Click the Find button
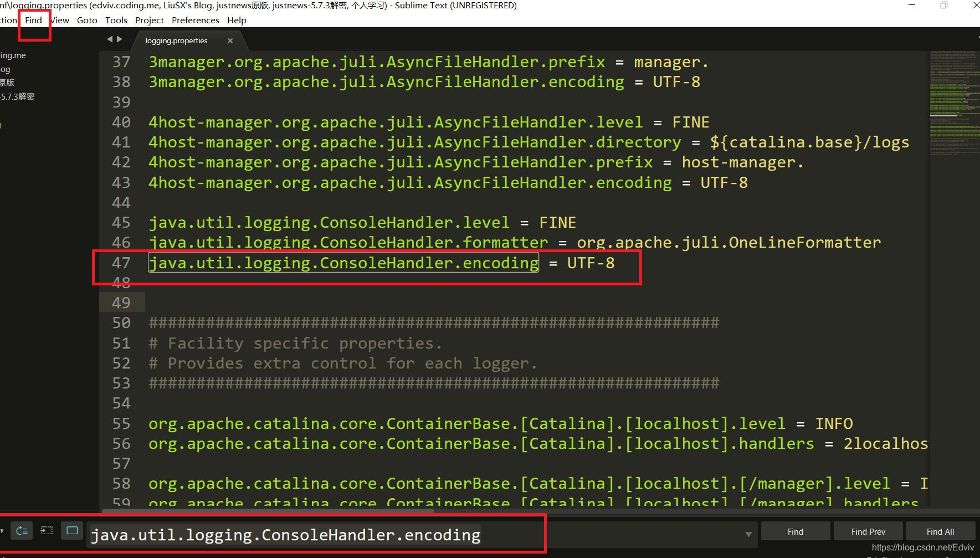Image resolution: width=980 pixels, height=558 pixels. [795, 531]
